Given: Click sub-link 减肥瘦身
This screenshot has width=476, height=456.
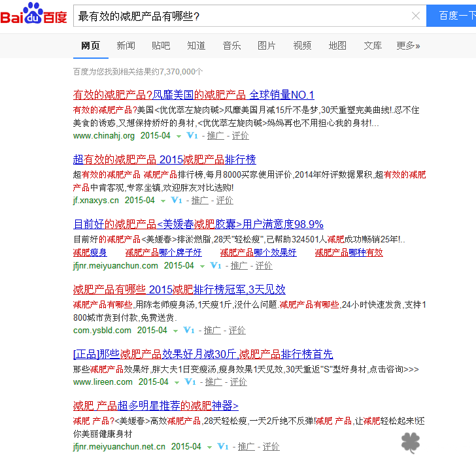Looking at the screenshot, I should pyautogui.click(x=90, y=252).
